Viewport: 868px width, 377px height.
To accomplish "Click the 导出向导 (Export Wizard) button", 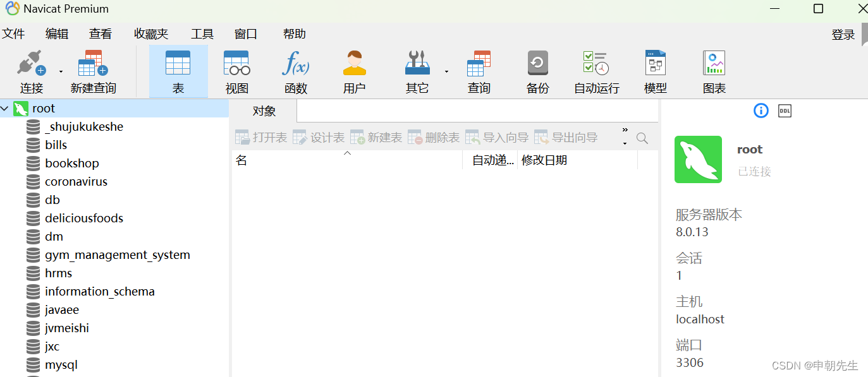I will tap(566, 138).
